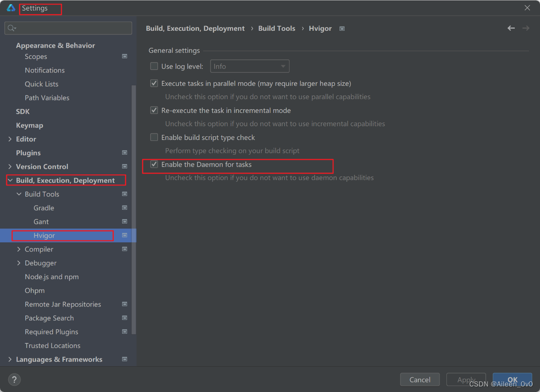Select the Required Plugins item

pyautogui.click(x=51, y=332)
